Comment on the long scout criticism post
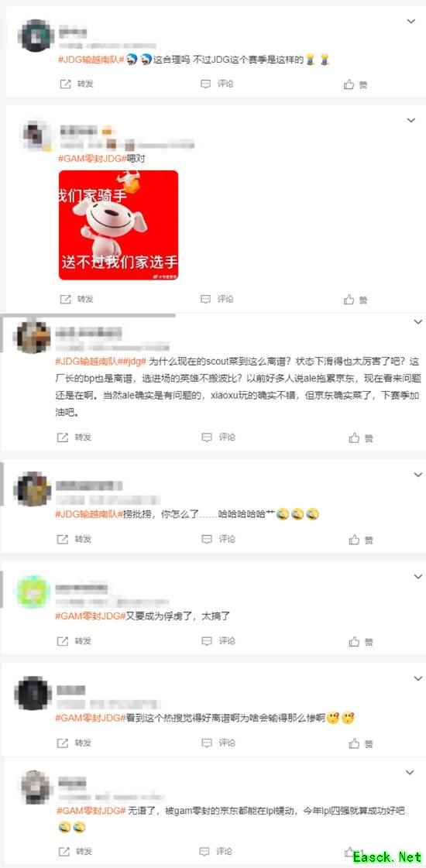This screenshot has width=426, height=868. pos(218,437)
